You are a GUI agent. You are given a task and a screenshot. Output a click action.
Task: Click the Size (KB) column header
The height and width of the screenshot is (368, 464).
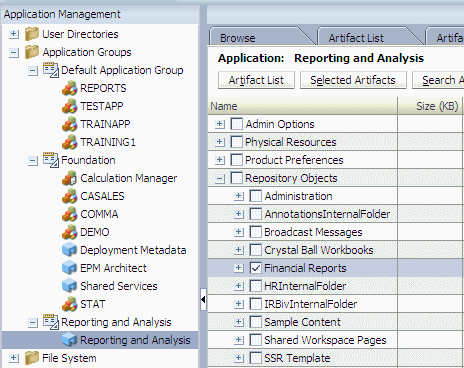tap(430, 106)
